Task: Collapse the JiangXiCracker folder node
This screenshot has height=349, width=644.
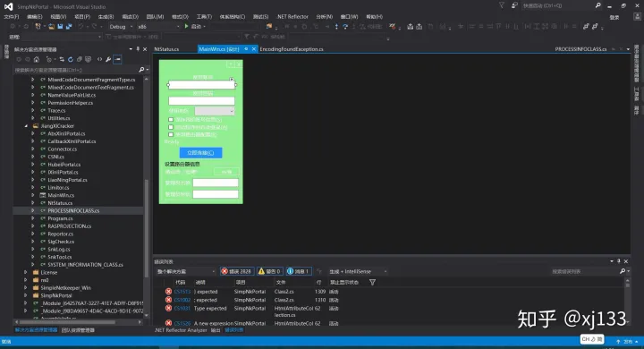Action: coord(26,126)
